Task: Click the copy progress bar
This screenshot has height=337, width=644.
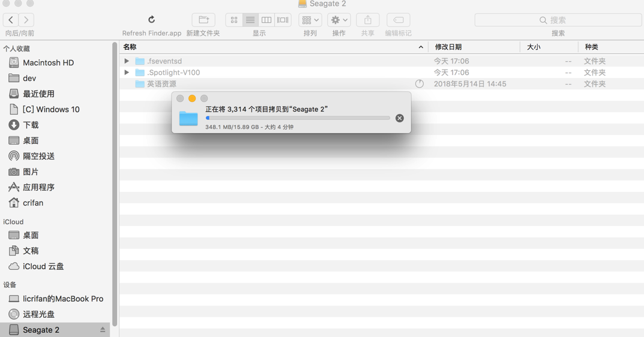Action: [x=298, y=118]
